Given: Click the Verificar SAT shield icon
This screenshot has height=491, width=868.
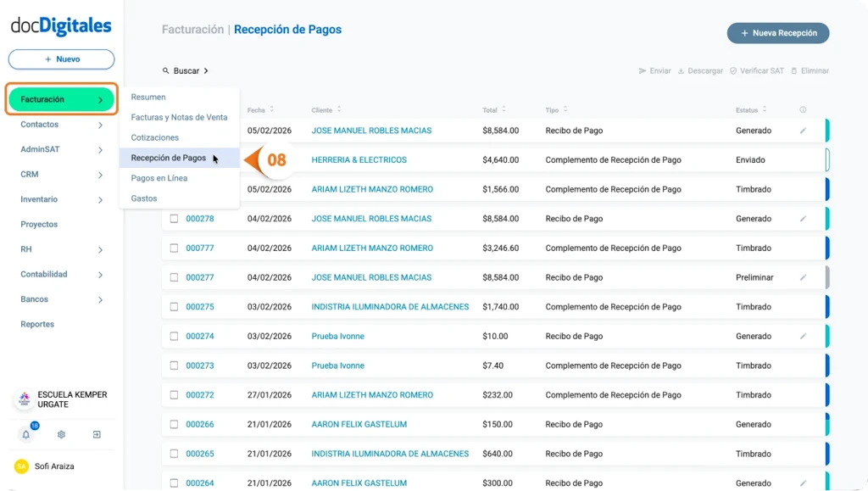Looking at the screenshot, I should click(732, 70).
